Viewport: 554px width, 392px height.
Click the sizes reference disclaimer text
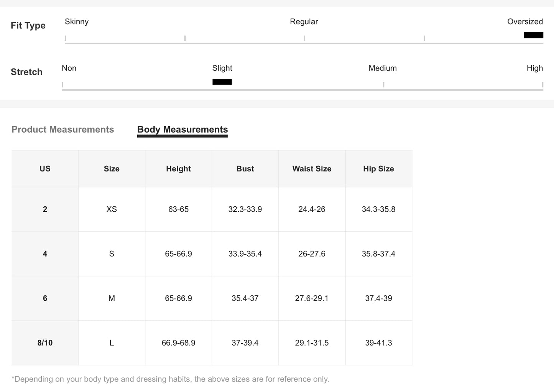point(170,379)
